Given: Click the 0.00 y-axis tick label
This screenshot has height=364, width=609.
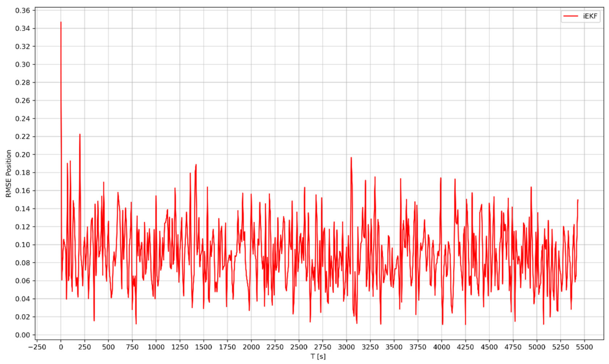Looking at the screenshot, I should (22, 335).
